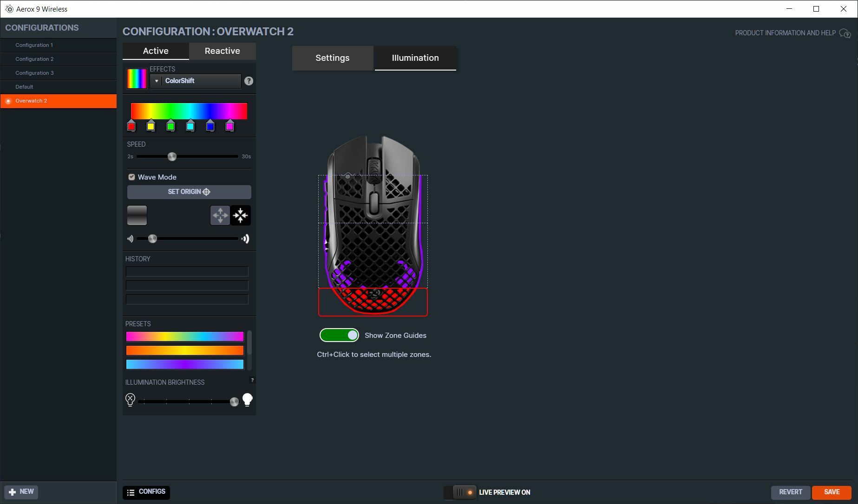Click the crossed-out bulb for minimum brightness

pos(130,399)
